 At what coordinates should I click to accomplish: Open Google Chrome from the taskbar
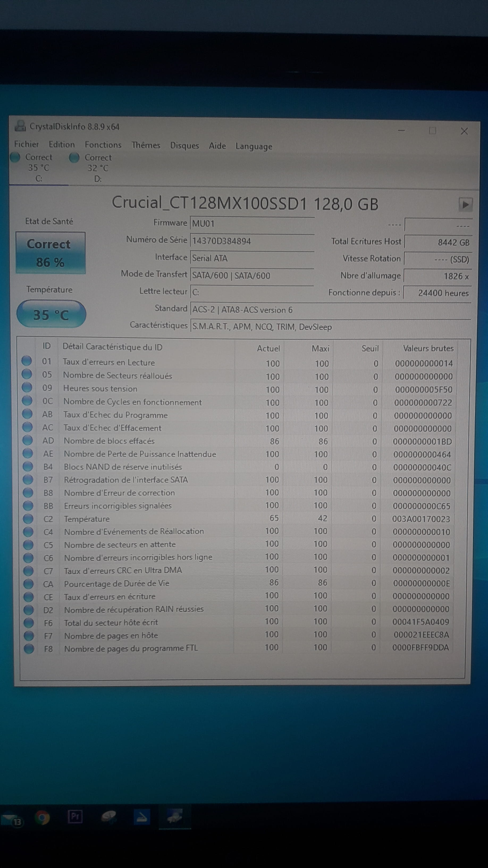pos(43,818)
